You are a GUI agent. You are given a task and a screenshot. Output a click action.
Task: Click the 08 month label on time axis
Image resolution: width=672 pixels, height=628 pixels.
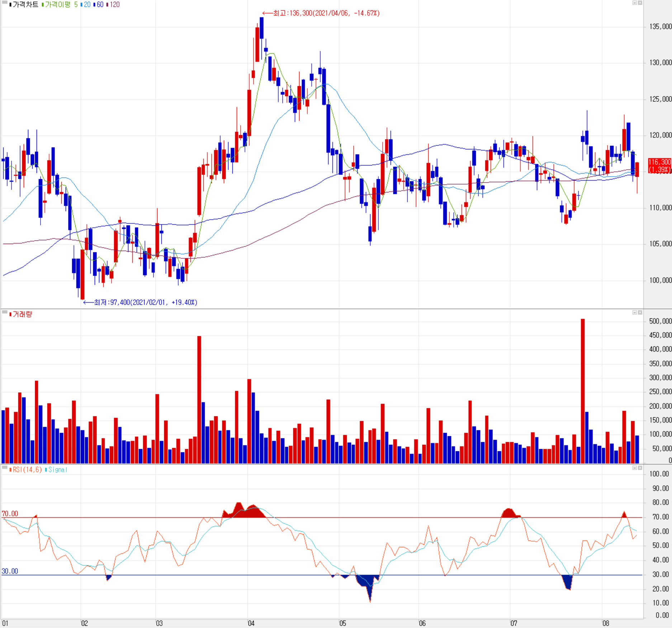click(606, 623)
